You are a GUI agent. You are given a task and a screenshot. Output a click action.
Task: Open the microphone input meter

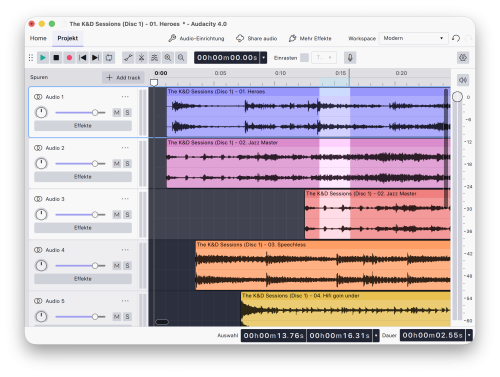(x=350, y=58)
